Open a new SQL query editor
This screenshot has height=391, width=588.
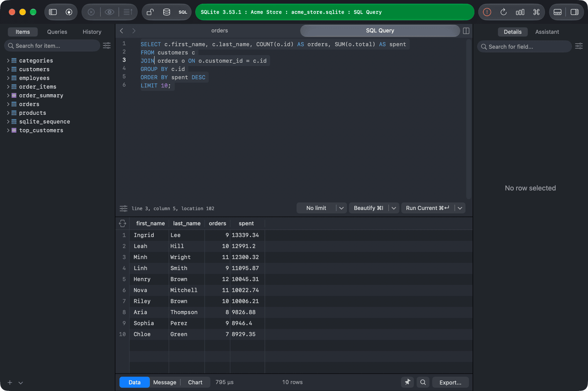tap(183, 12)
